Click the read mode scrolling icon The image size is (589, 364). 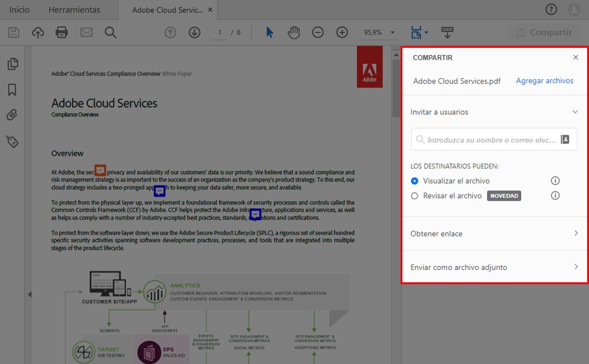tap(447, 32)
